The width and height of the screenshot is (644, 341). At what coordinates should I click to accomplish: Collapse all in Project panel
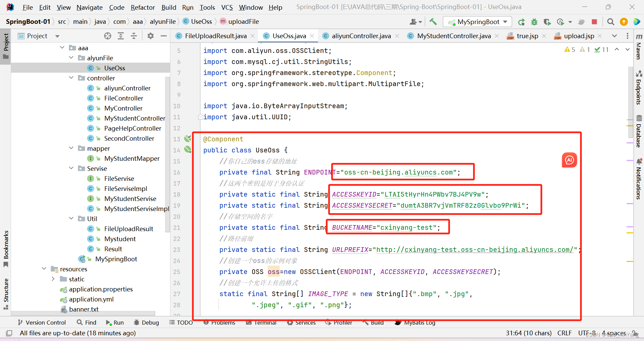click(134, 36)
